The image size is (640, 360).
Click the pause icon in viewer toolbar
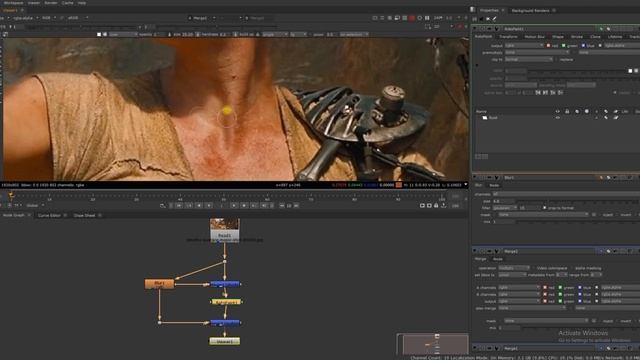427,18
